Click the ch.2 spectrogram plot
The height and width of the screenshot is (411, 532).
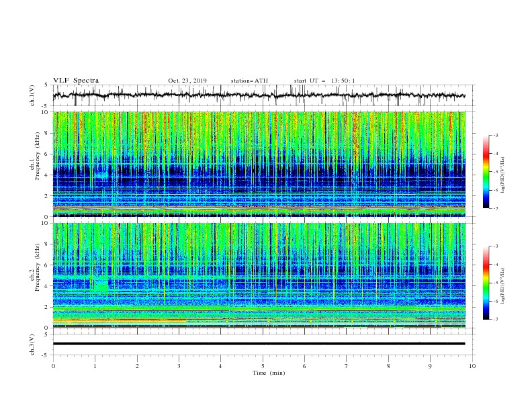(x=259, y=275)
